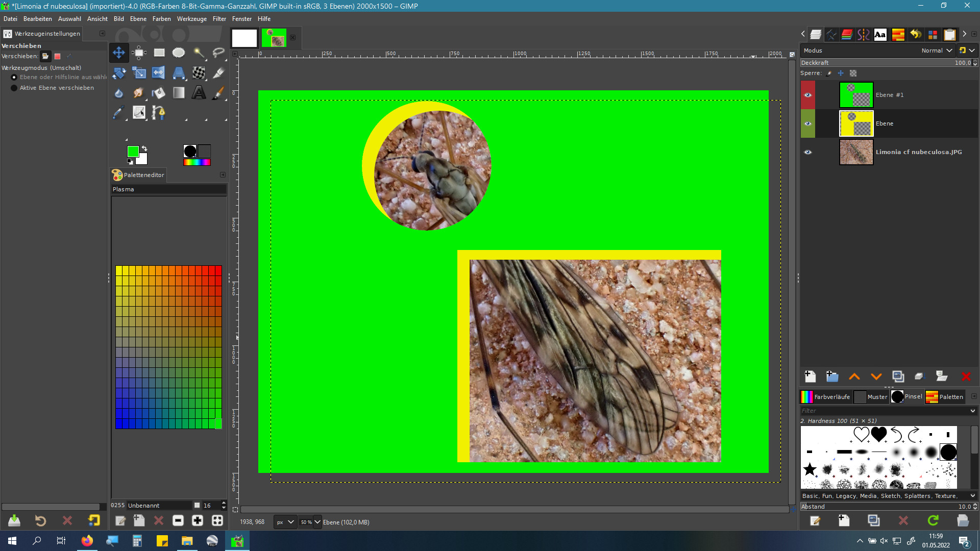The width and height of the screenshot is (980, 551).
Task: Select the Ebene layer thumbnail
Action: click(856, 123)
